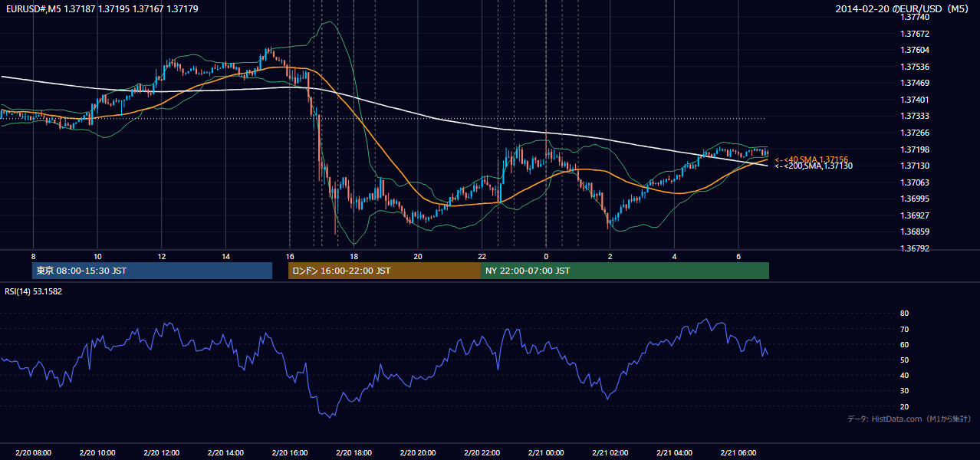This screenshot has height=460, width=980.
Task: Click price axis label 1.37672
Action: [x=915, y=34]
